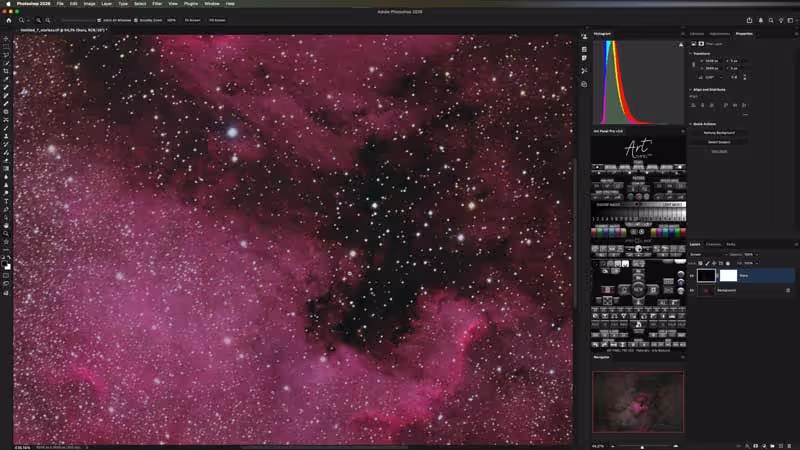
Task: Click Link layers icon at Layers bottom
Action: [739, 446]
